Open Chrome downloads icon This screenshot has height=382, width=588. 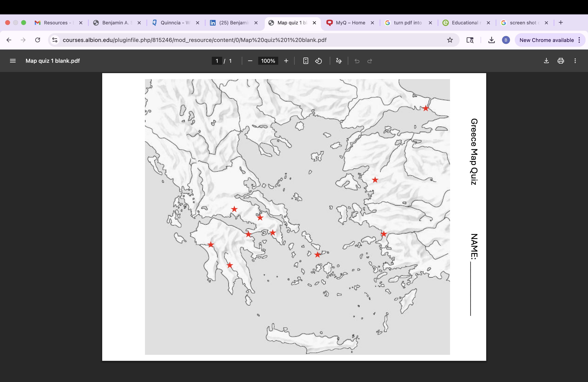491,40
